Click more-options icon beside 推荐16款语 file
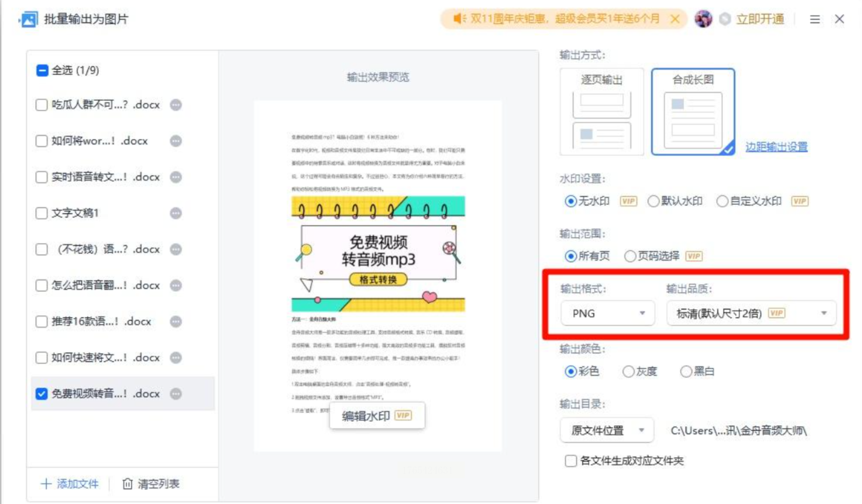Screen dimensions: 862x504 176,321
